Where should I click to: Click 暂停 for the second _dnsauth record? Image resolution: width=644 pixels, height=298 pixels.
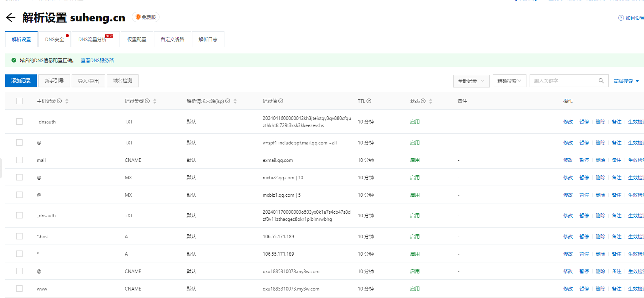(x=584, y=215)
